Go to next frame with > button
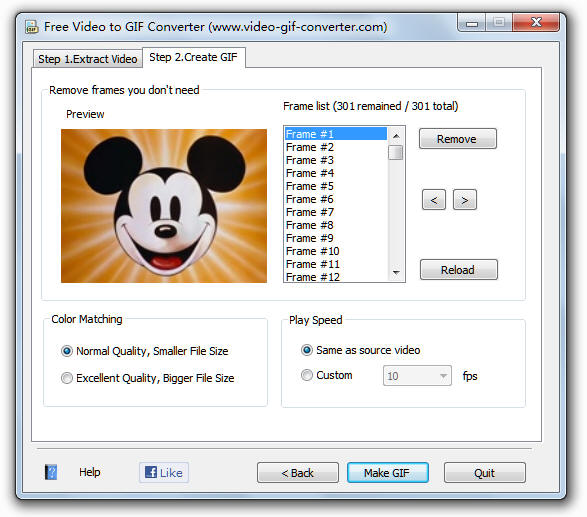The height and width of the screenshot is (517, 587). 465,200
